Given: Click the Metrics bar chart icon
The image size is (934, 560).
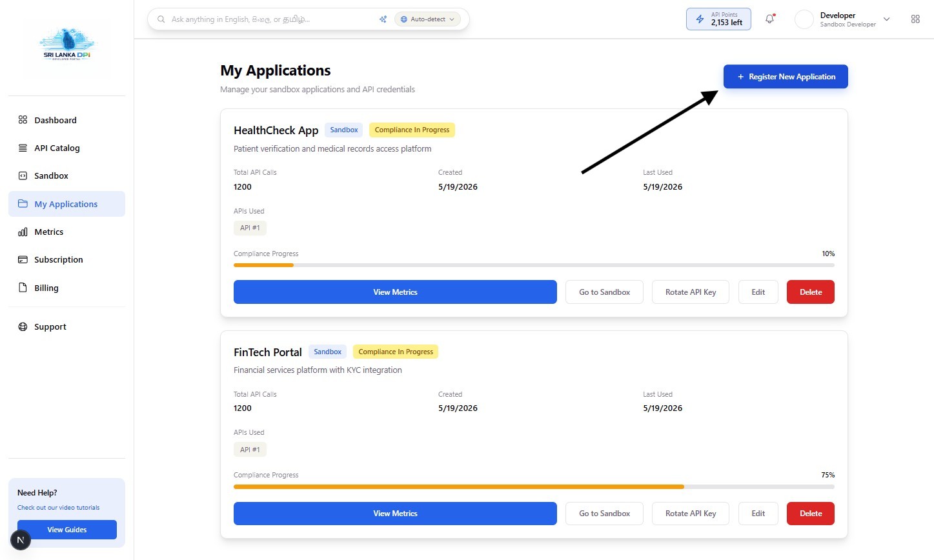Looking at the screenshot, I should point(23,232).
